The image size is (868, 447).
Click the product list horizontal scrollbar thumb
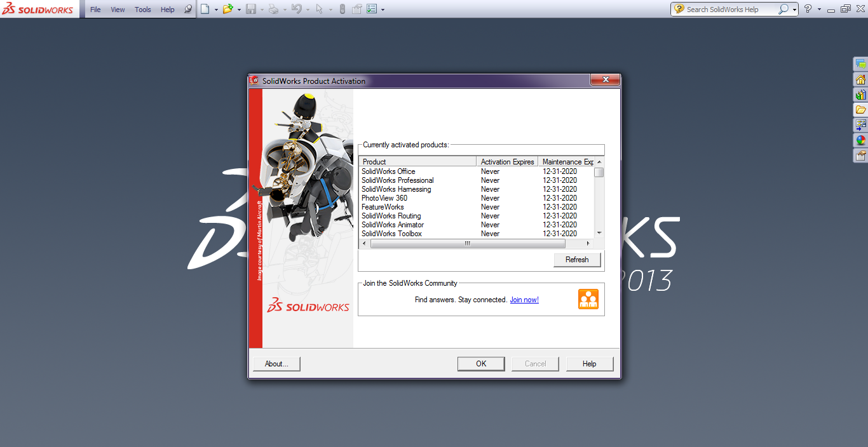[x=468, y=243]
